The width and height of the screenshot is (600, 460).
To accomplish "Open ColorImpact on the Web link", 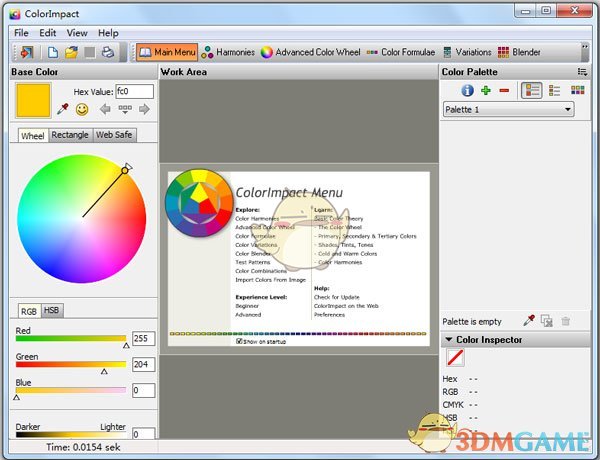I will 346,306.
